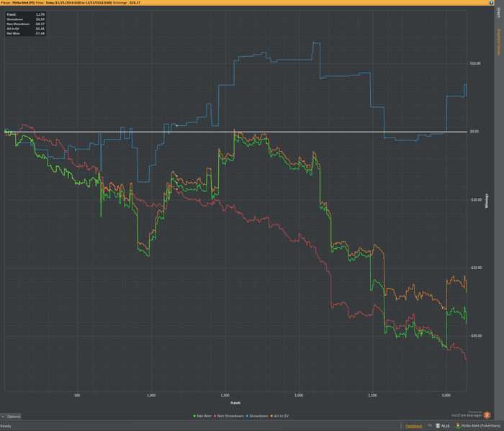Click the 2,500 x-axis label
The image size is (504, 431).
[x=372, y=395]
